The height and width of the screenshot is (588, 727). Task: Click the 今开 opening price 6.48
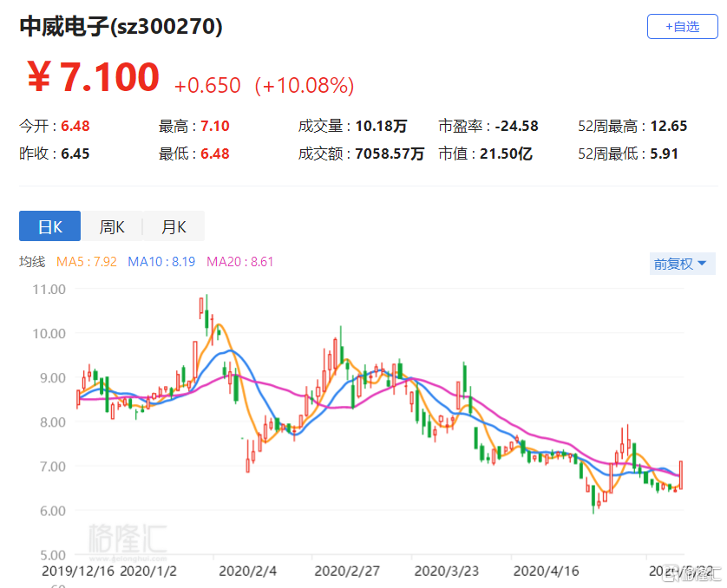75,126
